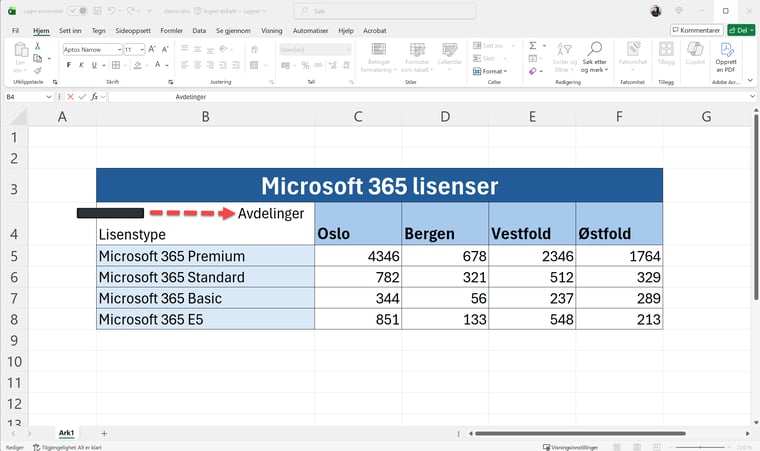This screenshot has width=760, height=451.
Task: Toggle middle vertical alignment
Action: [x=197, y=49]
